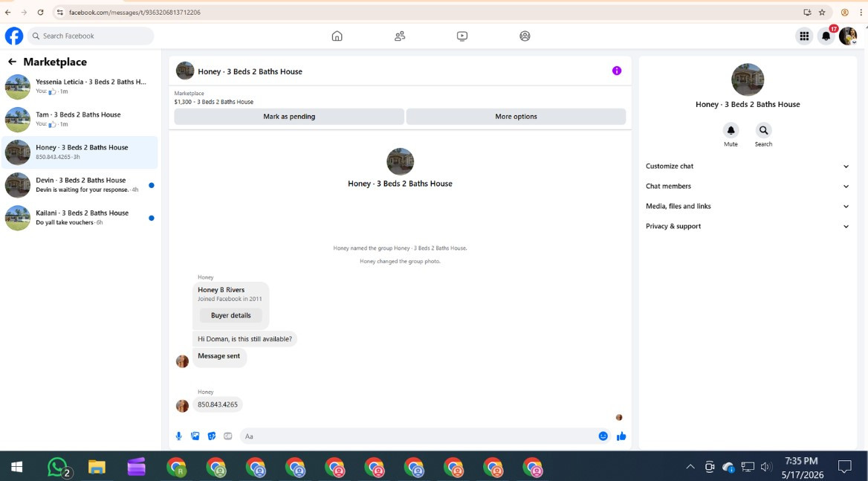Open the Windows Start menu
Screen dimensions: 868x481
tap(16, 467)
